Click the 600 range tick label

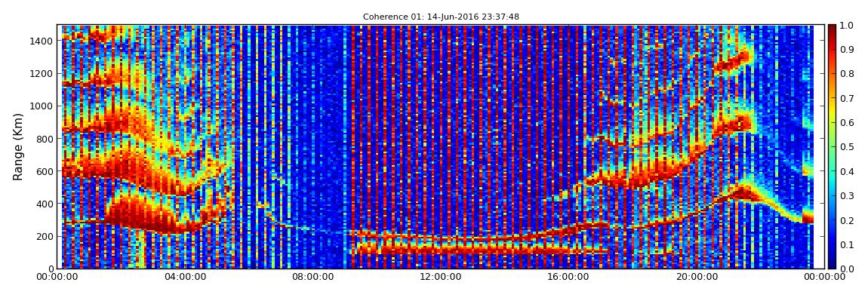[x=45, y=171]
